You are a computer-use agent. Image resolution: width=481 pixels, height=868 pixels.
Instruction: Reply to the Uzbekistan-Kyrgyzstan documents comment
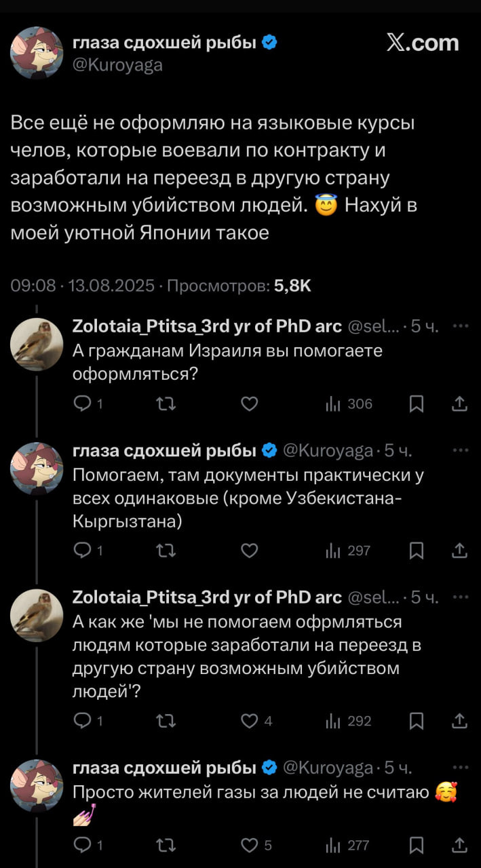click(81, 551)
